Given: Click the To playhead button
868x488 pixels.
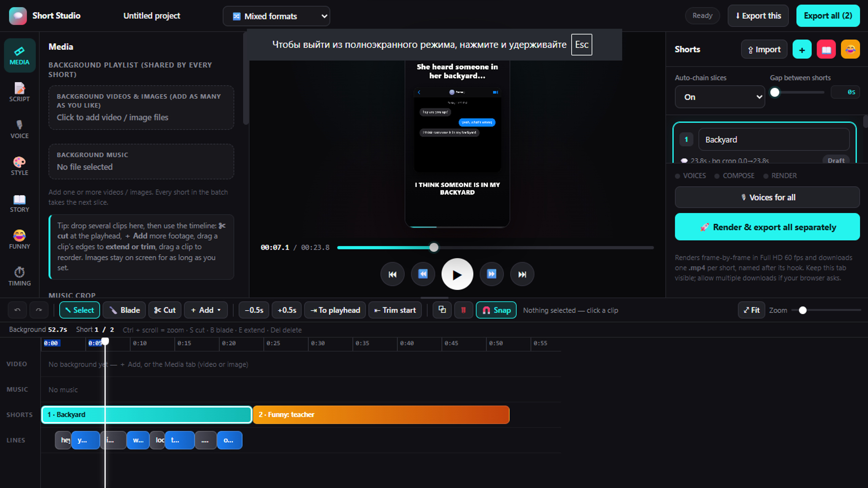Looking at the screenshot, I should (335, 310).
